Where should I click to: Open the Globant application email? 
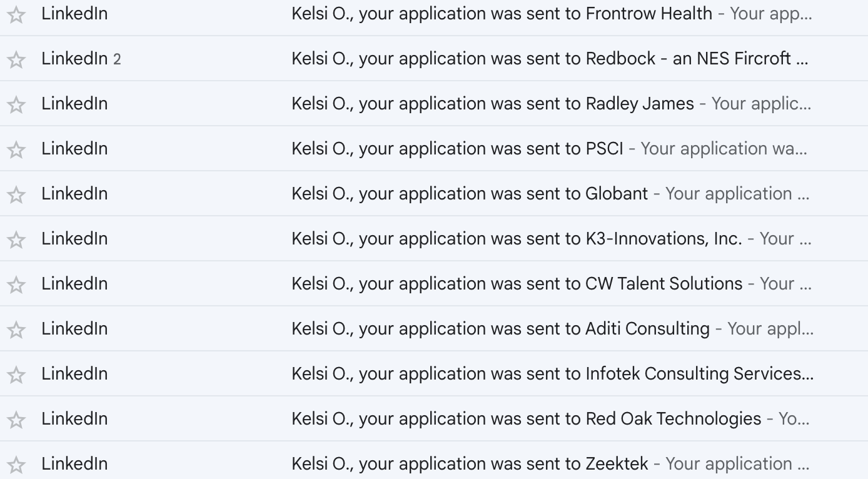tap(434, 194)
